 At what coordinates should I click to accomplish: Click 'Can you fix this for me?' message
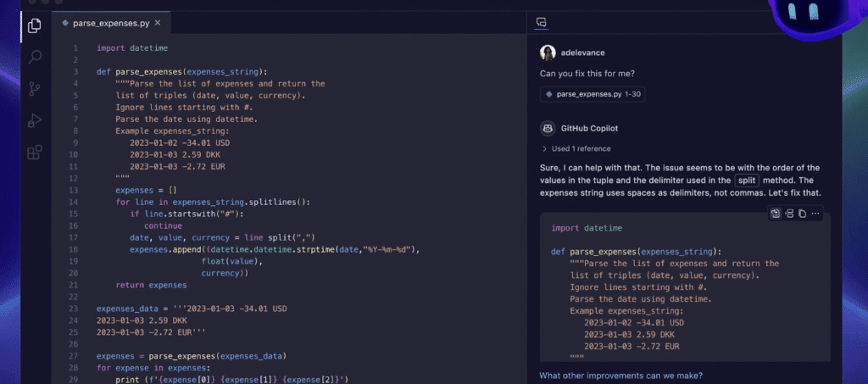pyautogui.click(x=587, y=74)
